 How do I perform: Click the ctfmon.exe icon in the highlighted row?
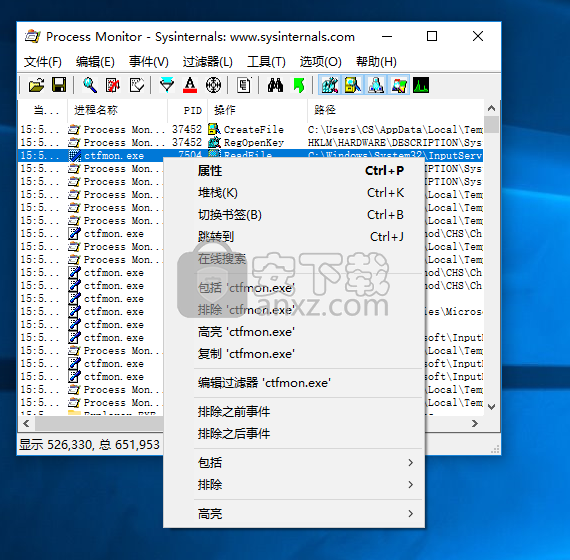pos(75,156)
